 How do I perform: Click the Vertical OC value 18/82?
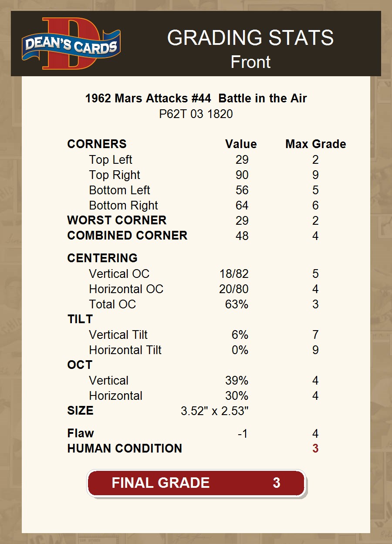pos(234,274)
